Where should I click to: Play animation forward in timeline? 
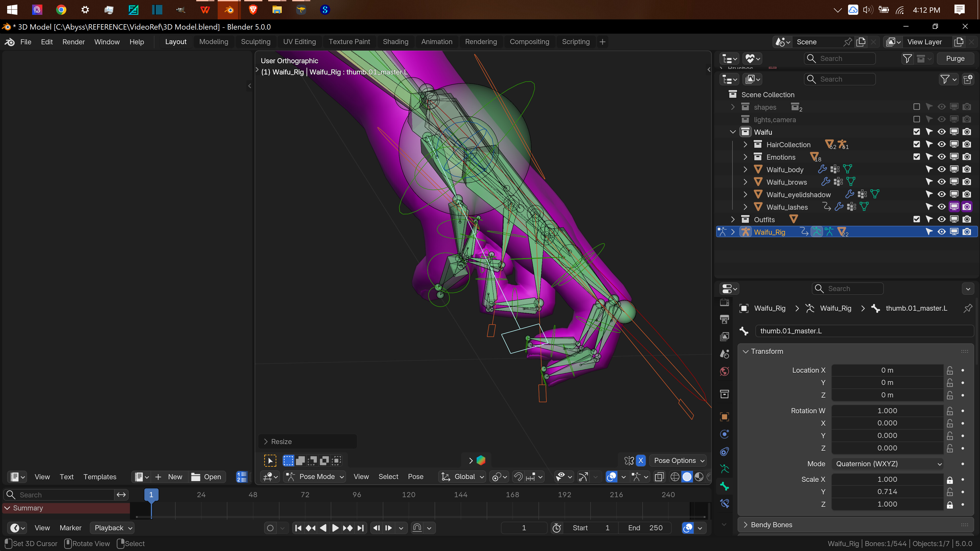[335, 528]
